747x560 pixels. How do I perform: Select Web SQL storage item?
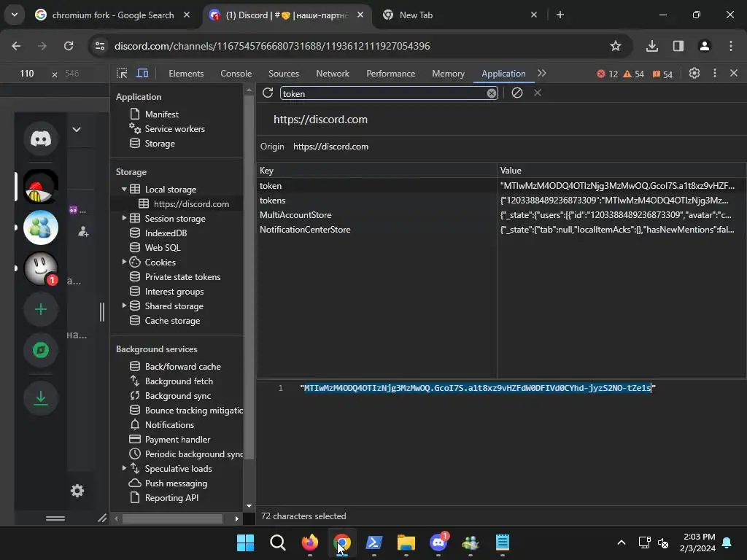click(163, 248)
